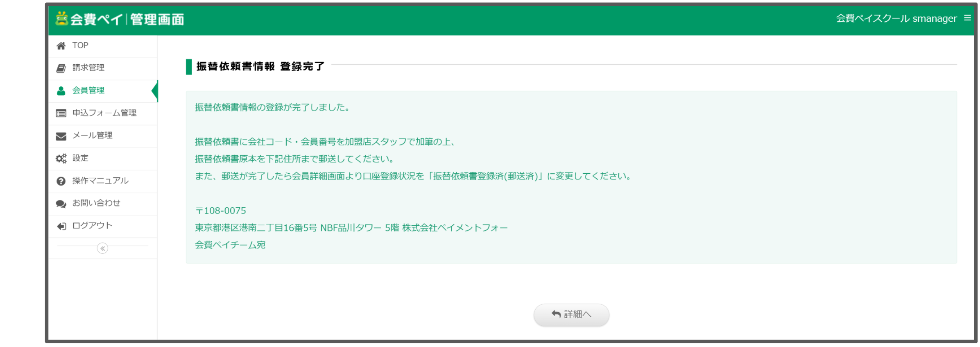Click the 会員管理 person icon
Viewport: 980px width, 347px height.
point(61,91)
